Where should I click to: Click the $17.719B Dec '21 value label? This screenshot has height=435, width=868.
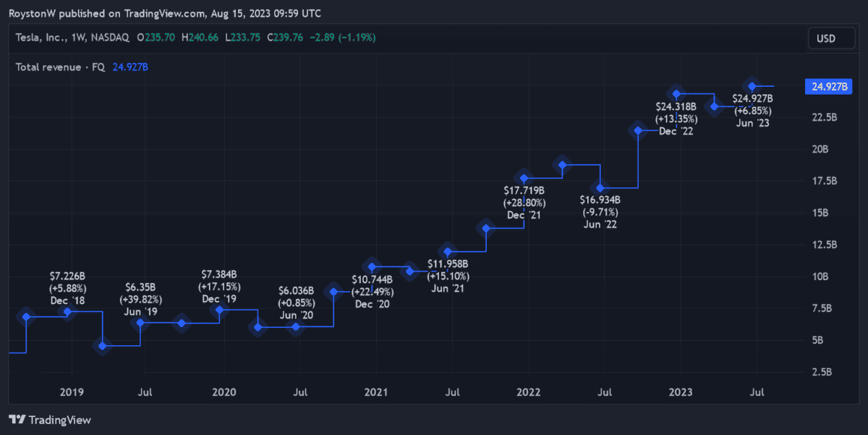click(524, 190)
